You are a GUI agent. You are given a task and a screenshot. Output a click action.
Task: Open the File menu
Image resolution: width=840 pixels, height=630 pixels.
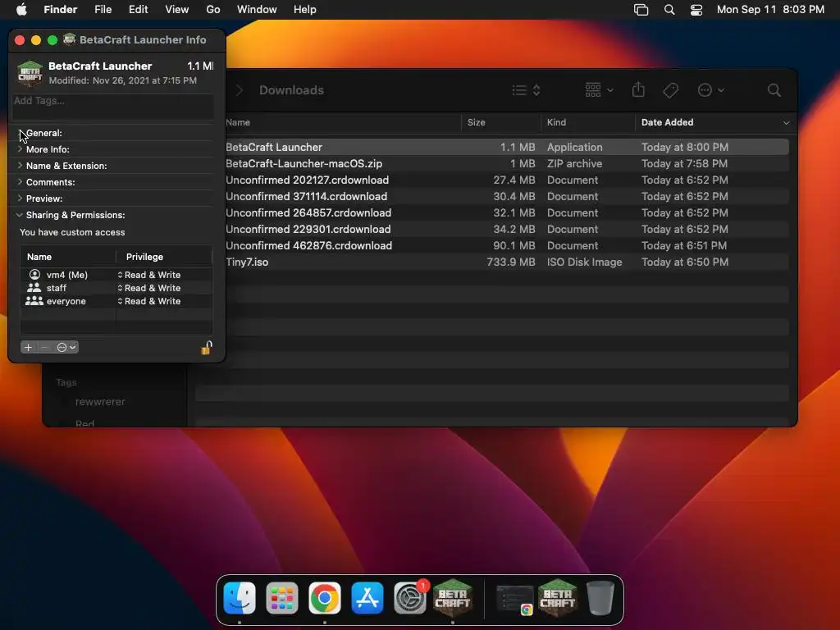tap(103, 10)
